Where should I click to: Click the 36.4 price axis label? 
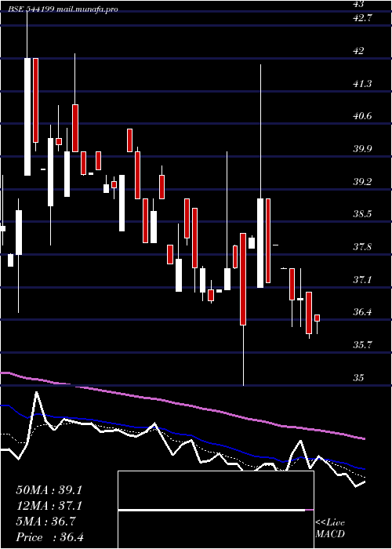362,312
